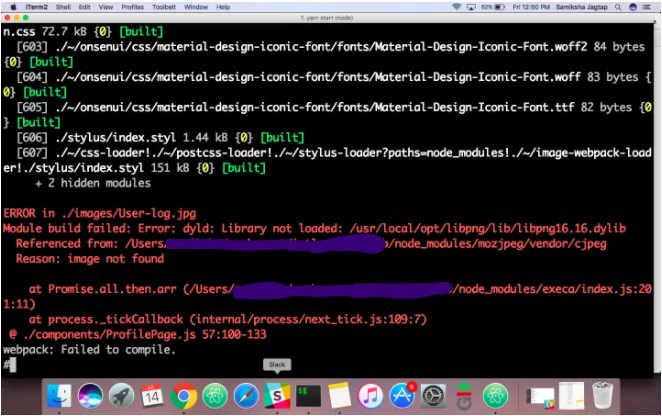Open Spotlight search magnifier

click(618, 7)
